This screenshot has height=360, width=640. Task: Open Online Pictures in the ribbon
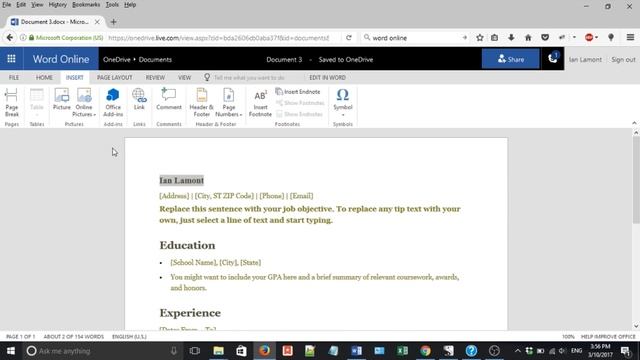[84, 102]
